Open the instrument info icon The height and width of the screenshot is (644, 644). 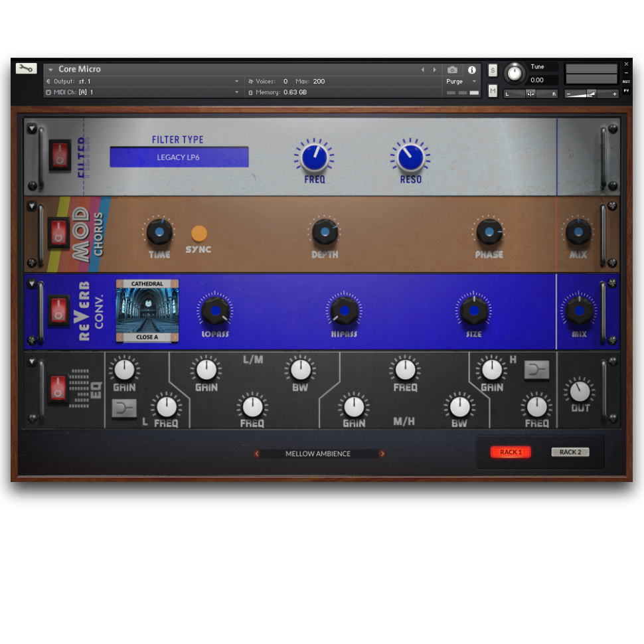472,70
